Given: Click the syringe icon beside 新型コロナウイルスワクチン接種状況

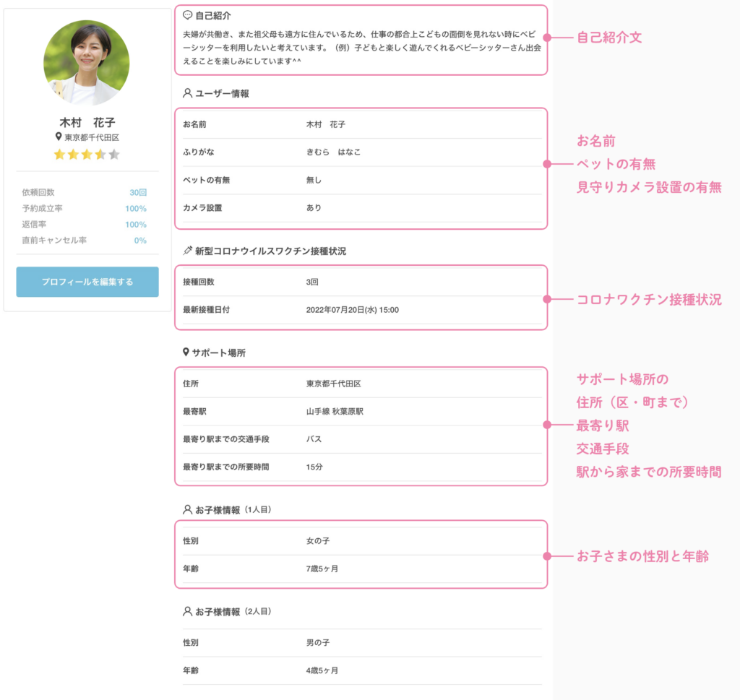Looking at the screenshot, I should (x=187, y=251).
